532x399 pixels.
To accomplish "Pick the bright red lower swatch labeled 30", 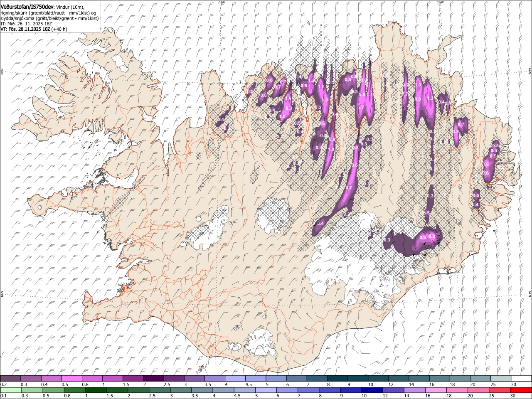I will point(520,390).
